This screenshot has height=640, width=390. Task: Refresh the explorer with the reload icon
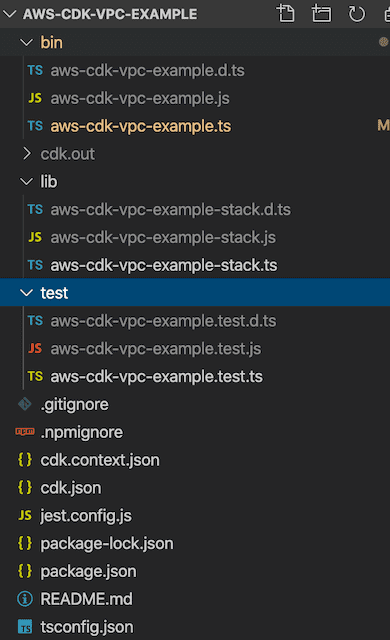point(357,13)
